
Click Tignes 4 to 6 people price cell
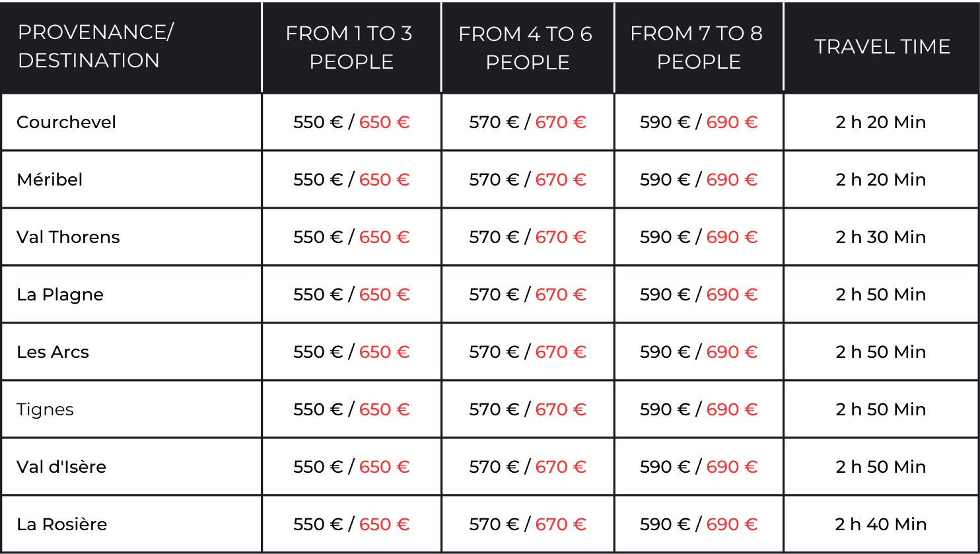pyautogui.click(x=528, y=409)
